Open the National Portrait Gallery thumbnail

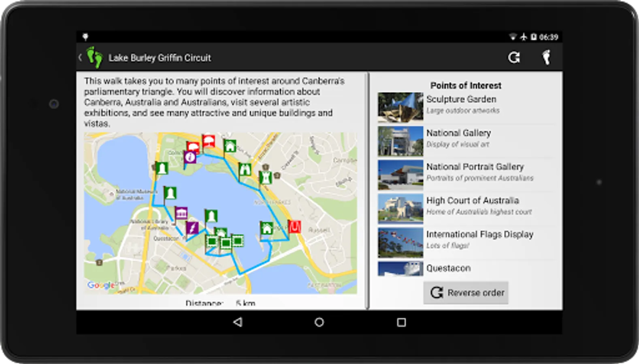pos(400,175)
